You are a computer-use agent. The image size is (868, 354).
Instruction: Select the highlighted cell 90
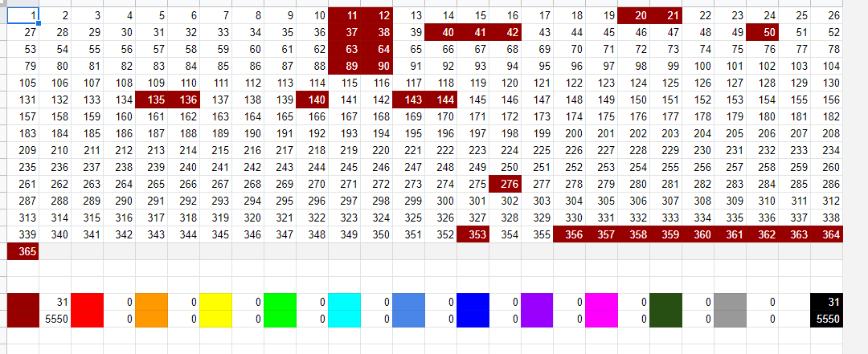(376, 67)
